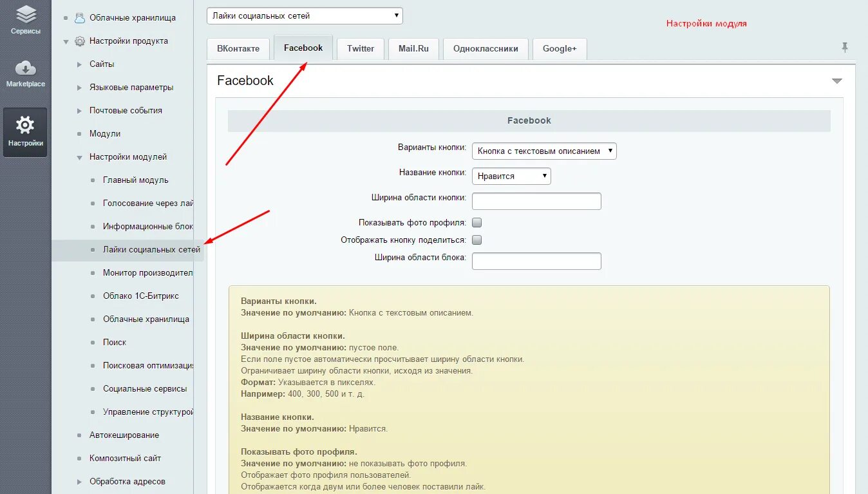Viewport: 868px width, 494px height.
Task: Open Информационные блоки module settings
Action: pos(148,226)
